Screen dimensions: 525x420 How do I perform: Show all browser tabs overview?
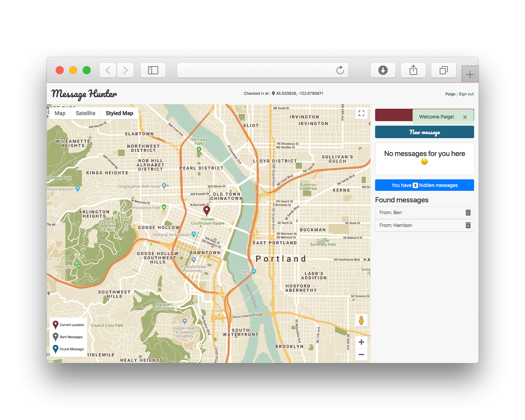444,70
